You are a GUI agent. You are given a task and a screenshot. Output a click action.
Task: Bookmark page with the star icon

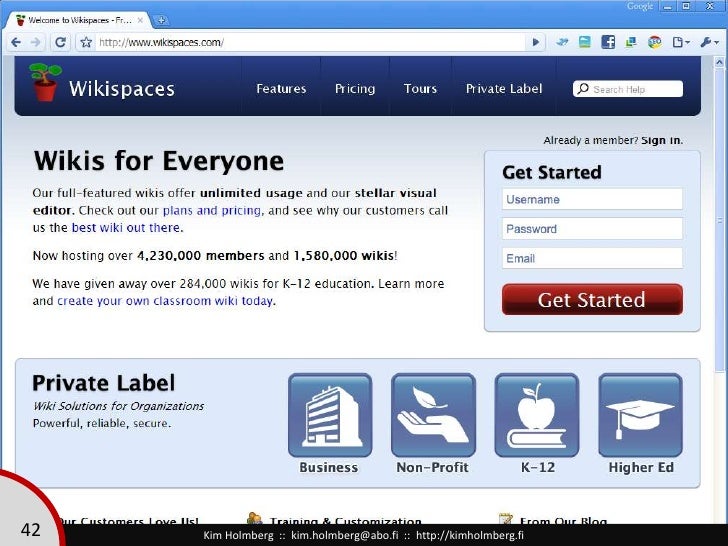point(86,42)
